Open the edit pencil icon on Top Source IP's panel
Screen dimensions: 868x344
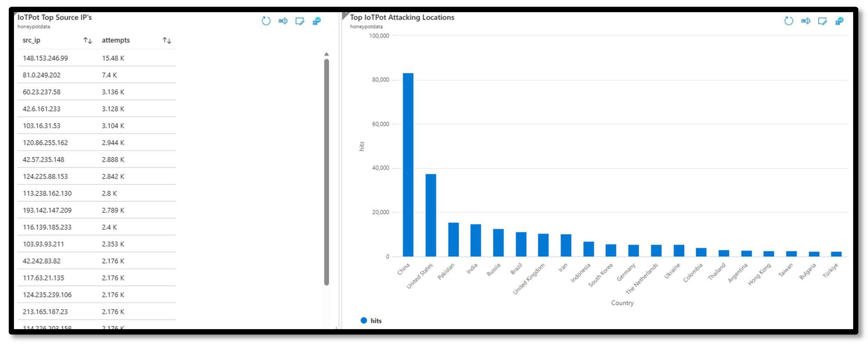(x=300, y=21)
